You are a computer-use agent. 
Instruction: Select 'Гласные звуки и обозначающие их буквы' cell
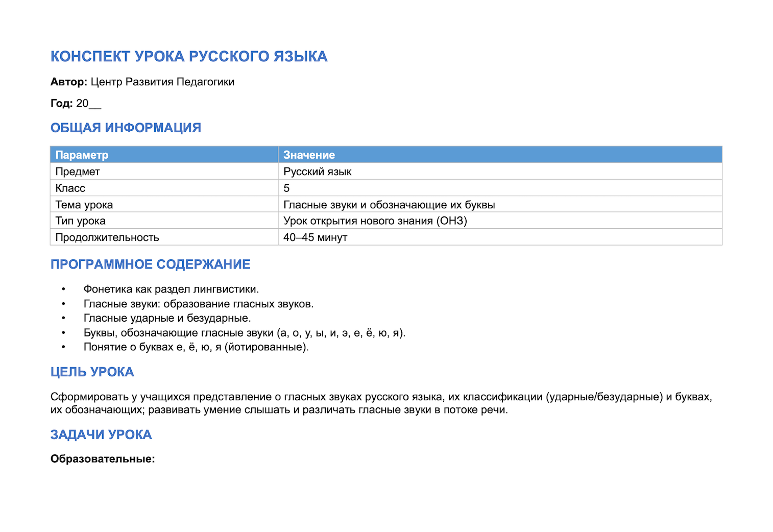tap(500, 204)
